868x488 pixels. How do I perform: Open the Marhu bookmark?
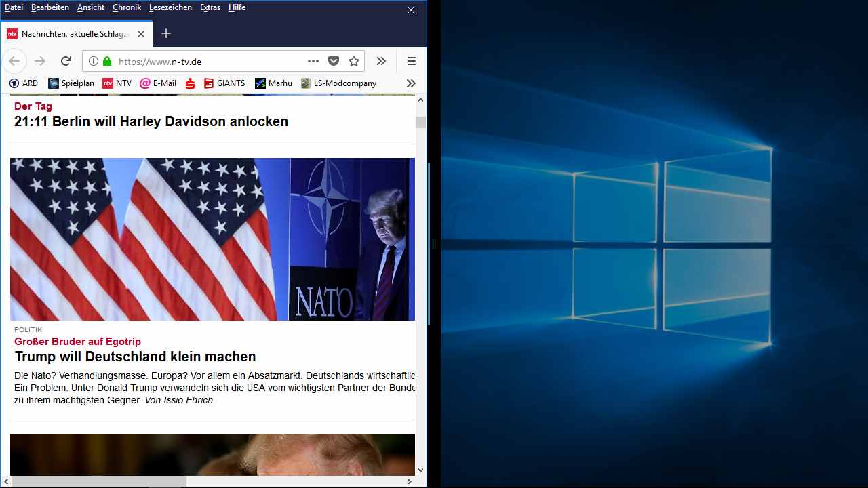pyautogui.click(x=273, y=83)
